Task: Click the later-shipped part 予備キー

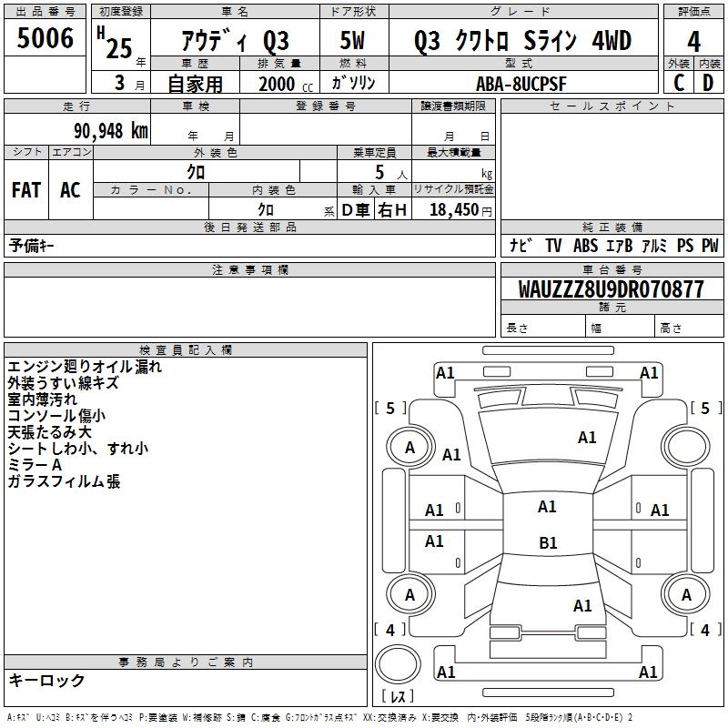Action: (x=32, y=246)
